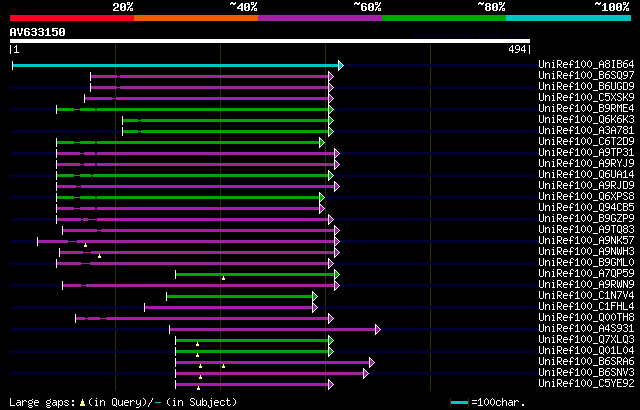The width and height of the screenshot is (640, 410).
Task: Click the UniRef100_B9GZP9 label
Action: coord(586,219)
